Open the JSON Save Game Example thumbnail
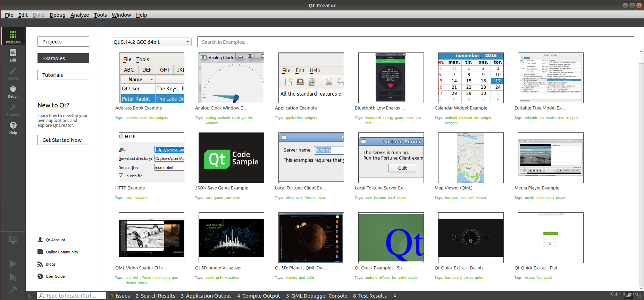The image size is (644, 300). coord(231,158)
